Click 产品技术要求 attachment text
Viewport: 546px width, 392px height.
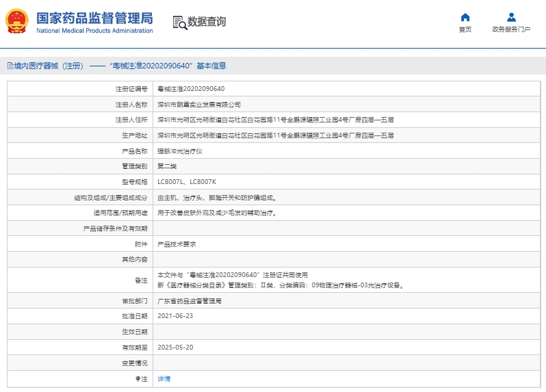177,244
